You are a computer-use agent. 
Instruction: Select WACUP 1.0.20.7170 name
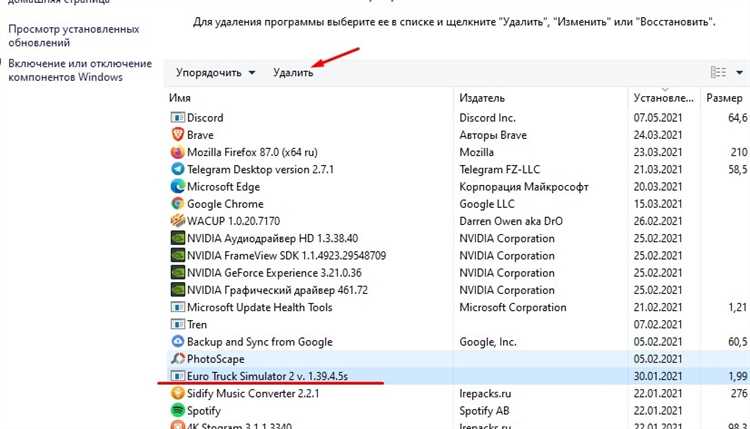[x=233, y=221]
